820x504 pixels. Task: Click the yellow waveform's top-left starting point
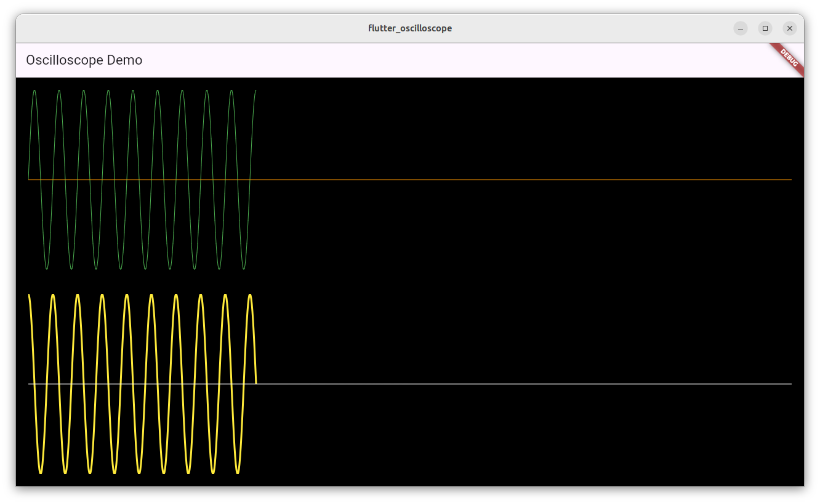[x=29, y=296]
